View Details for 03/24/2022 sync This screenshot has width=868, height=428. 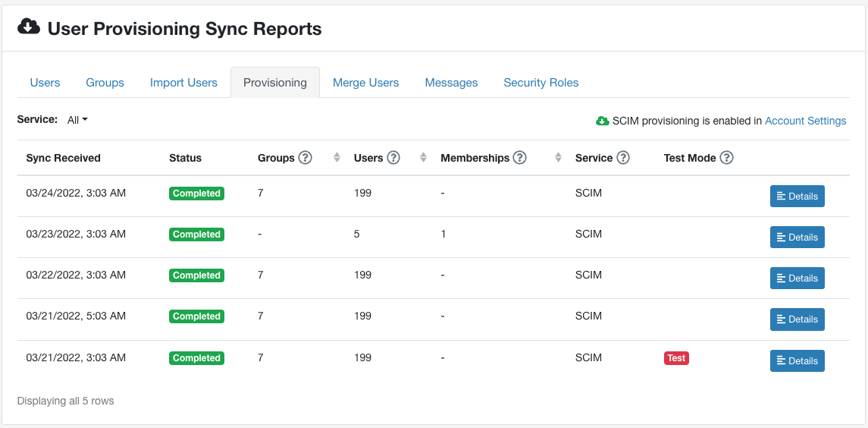pos(797,197)
